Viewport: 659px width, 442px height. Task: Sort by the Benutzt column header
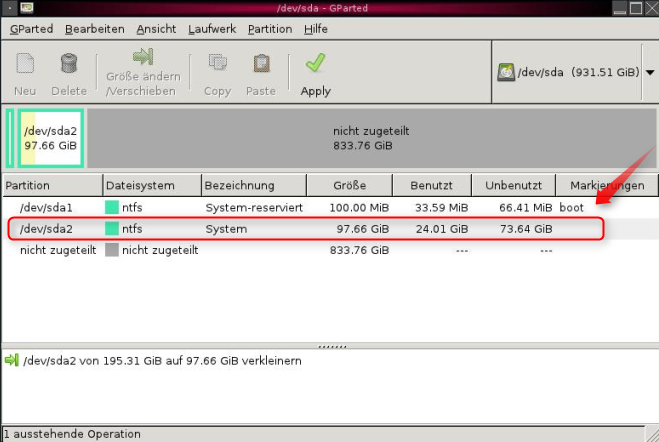tap(432, 185)
